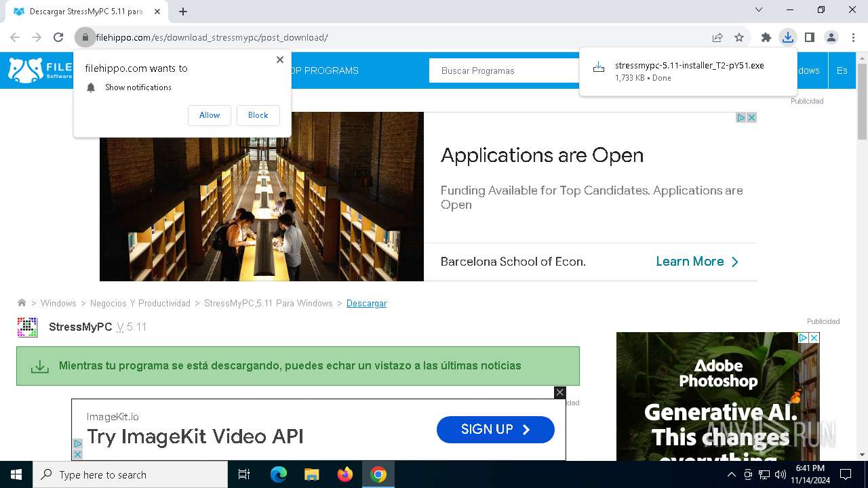Close the Adobe Photoshop ad
Screen dimensions: 868x488
(x=814, y=338)
